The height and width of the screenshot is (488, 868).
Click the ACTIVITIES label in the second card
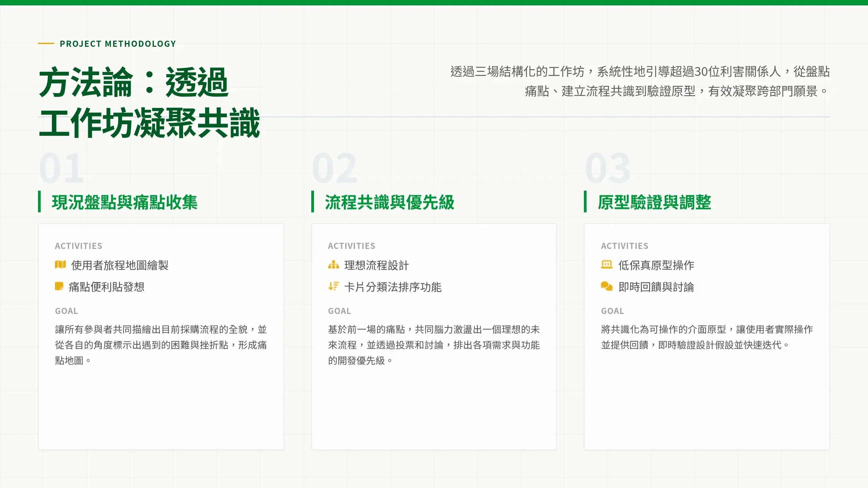[x=351, y=246]
